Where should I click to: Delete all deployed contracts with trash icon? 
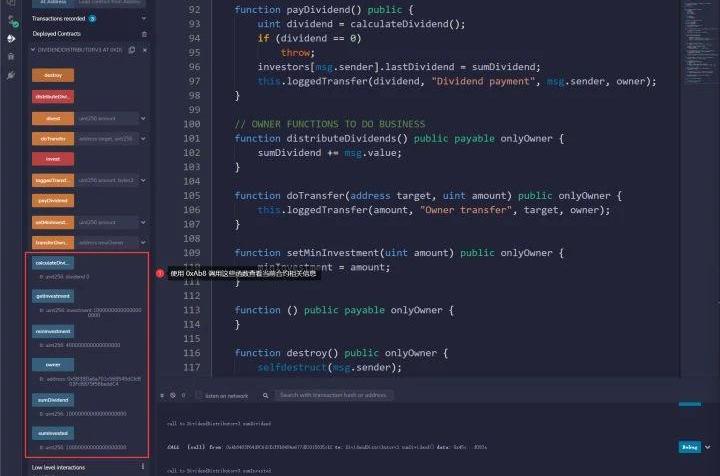tap(144, 33)
